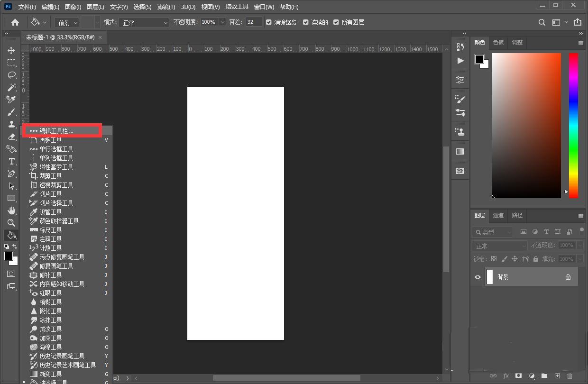Click the 容差 value field
588x384 pixels.
(x=254, y=22)
